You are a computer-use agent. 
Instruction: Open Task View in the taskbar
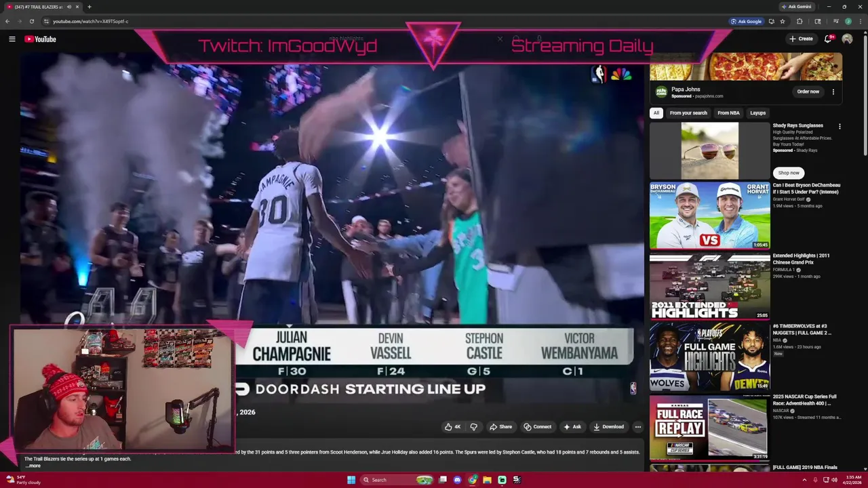pos(443,480)
